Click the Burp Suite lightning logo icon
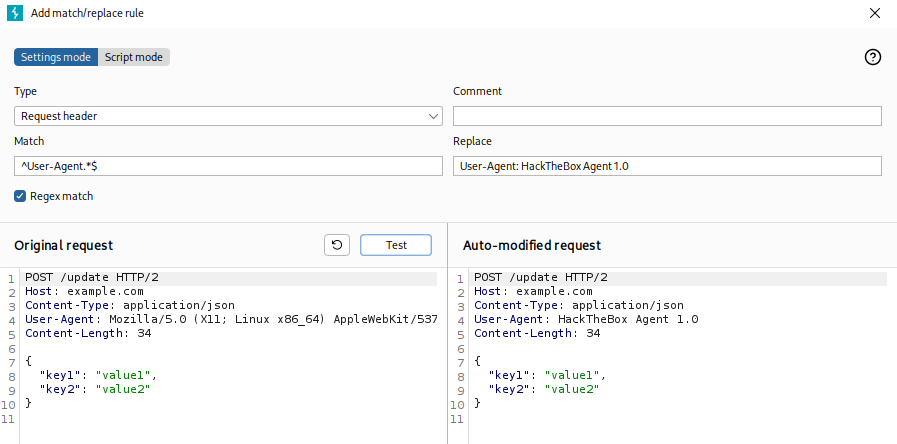This screenshot has width=897, height=444. click(x=15, y=13)
